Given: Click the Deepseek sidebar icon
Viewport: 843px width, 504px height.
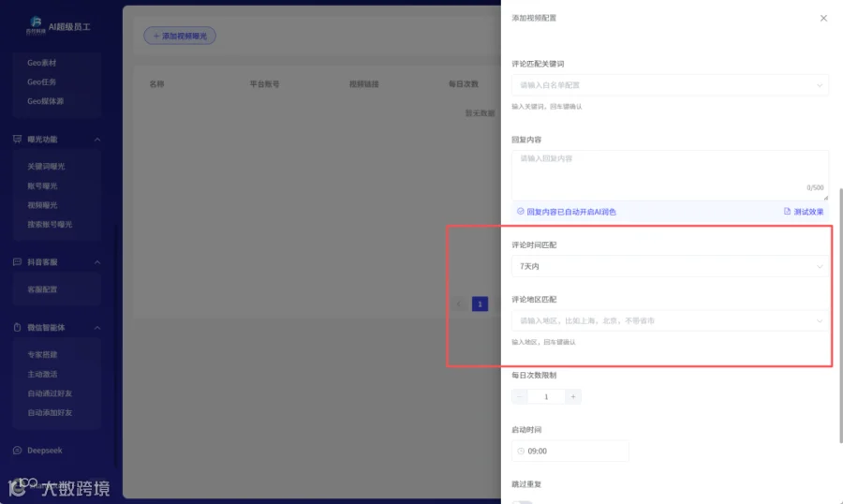Looking at the screenshot, I should (x=17, y=451).
